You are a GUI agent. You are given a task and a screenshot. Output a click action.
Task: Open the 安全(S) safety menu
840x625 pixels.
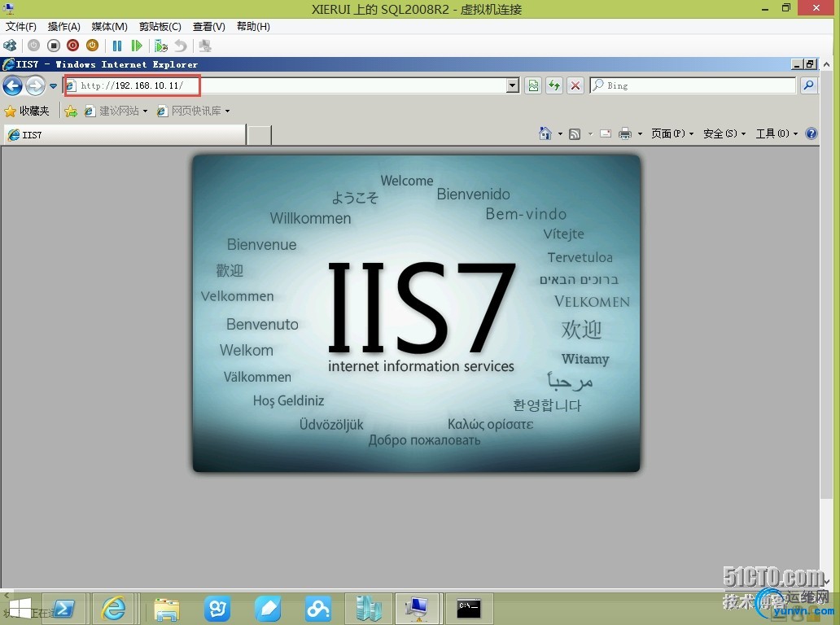click(724, 133)
